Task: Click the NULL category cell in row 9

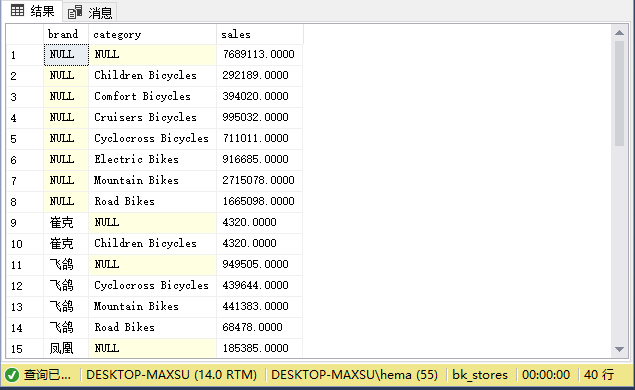Action: tap(152, 223)
